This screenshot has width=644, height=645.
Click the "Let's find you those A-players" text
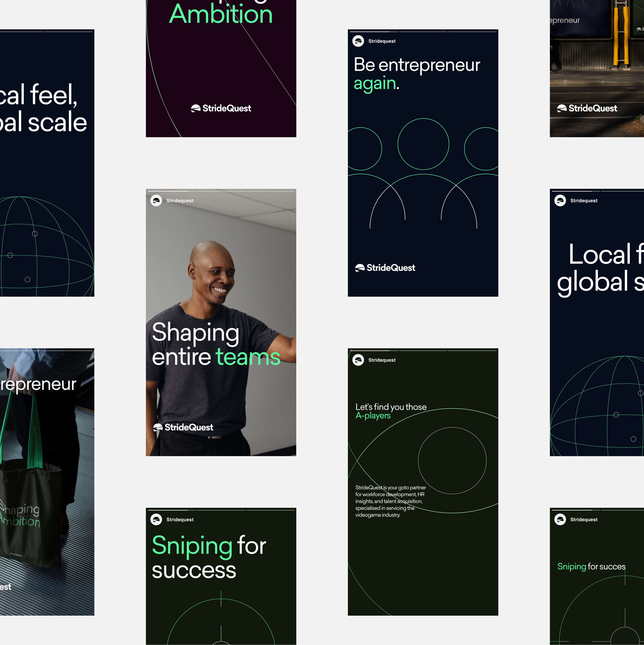click(x=391, y=411)
